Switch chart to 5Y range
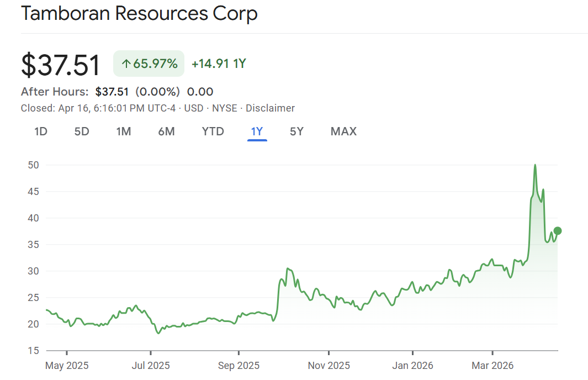 pyautogui.click(x=296, y=131)
